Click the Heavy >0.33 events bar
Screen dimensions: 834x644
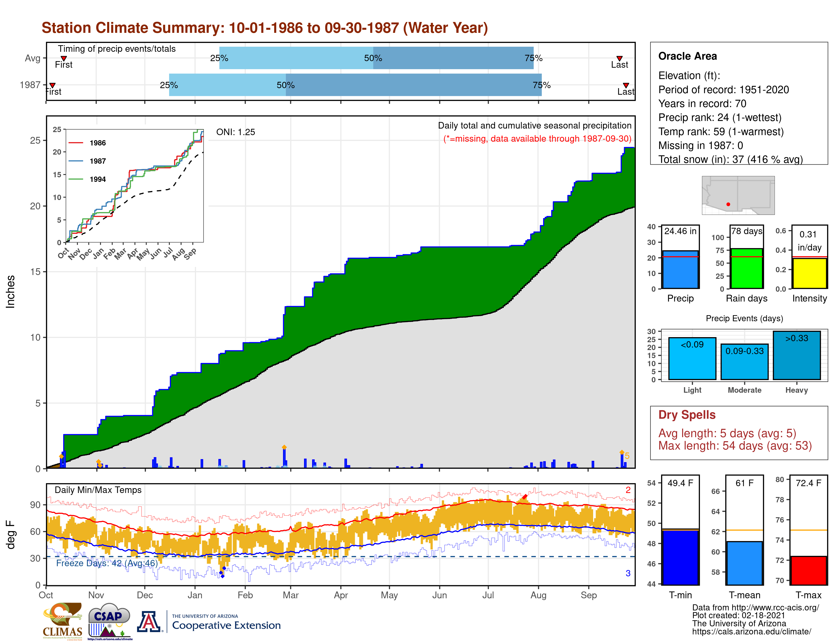click(797, 355)
